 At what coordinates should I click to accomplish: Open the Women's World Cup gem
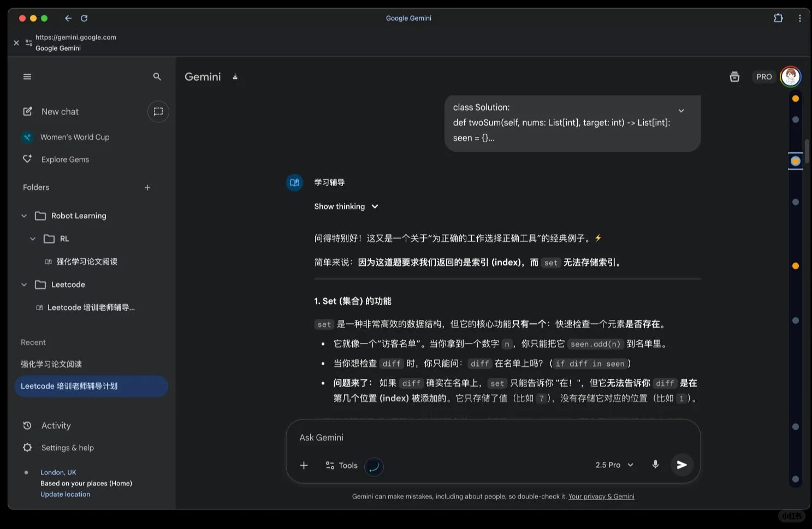click(x=75, y=137)
